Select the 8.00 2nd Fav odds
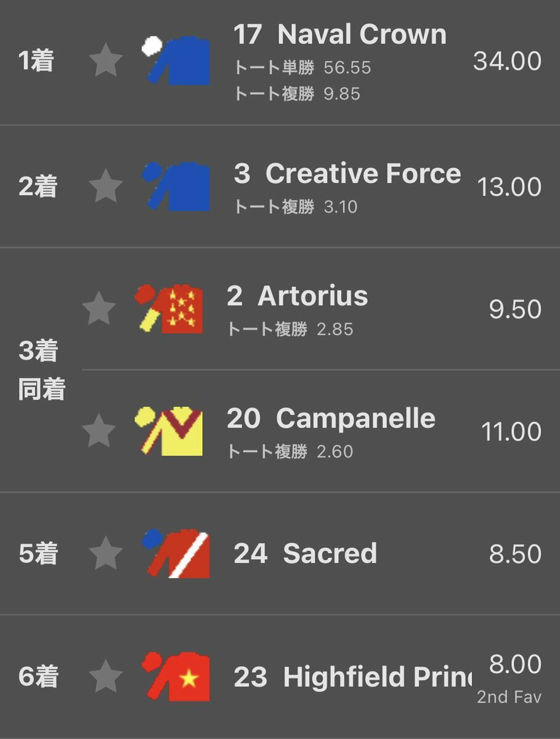560x739 pixels. (x=511, y=677)
